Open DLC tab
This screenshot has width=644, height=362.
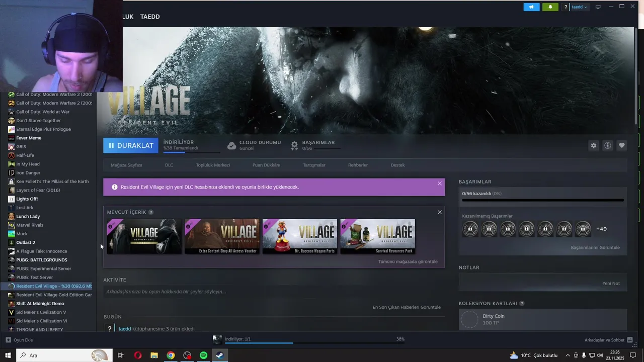169,165
